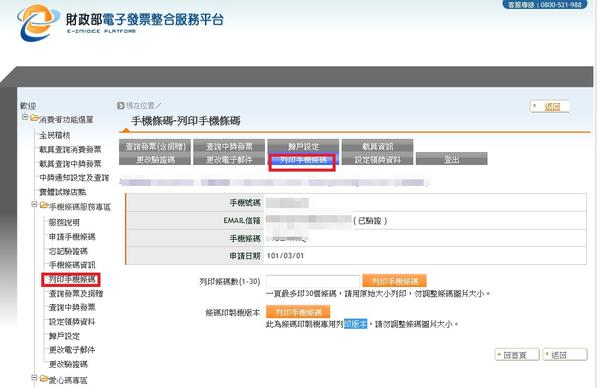This screenshot has width=600, height=388.
Task: Open 更改電子郵件 in sidebar
Action: tap(72, 350)
